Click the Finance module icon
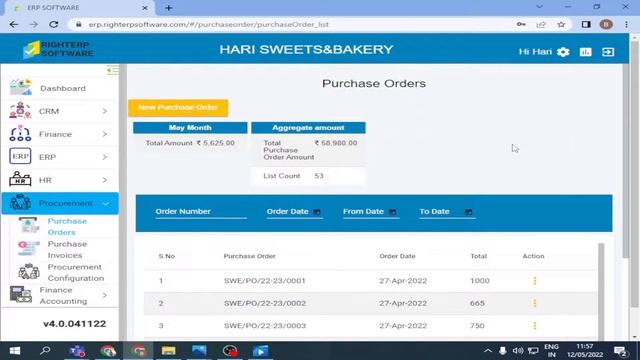 pyautogui.click(x=20, y=133)
